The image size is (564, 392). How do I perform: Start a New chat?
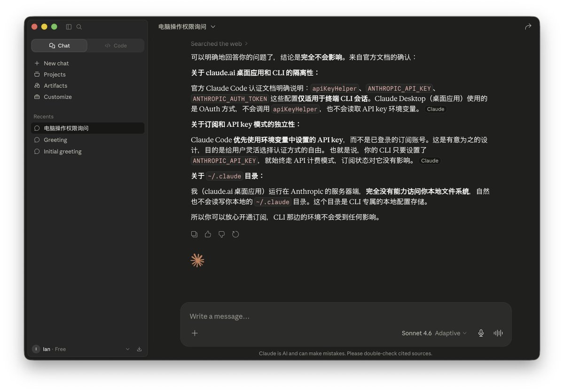87,63
